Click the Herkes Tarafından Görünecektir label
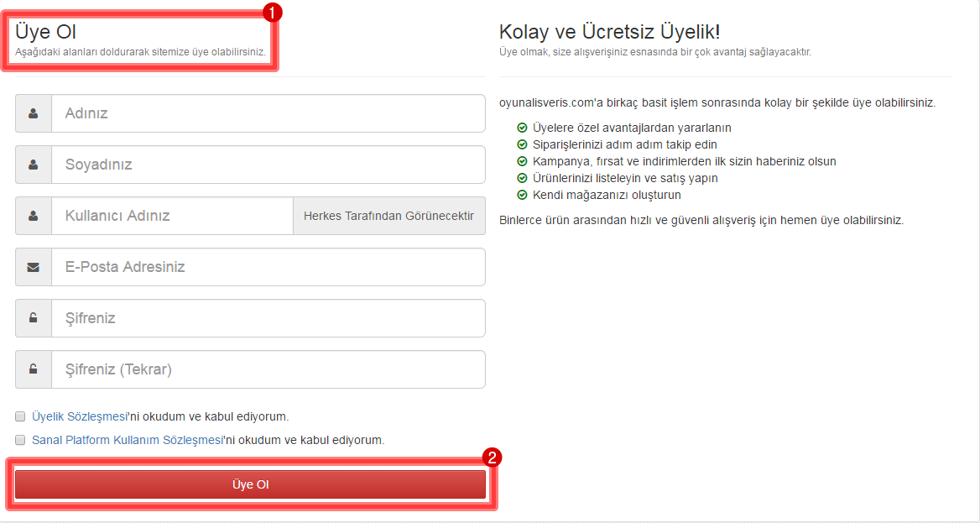 tap(388, 216)
